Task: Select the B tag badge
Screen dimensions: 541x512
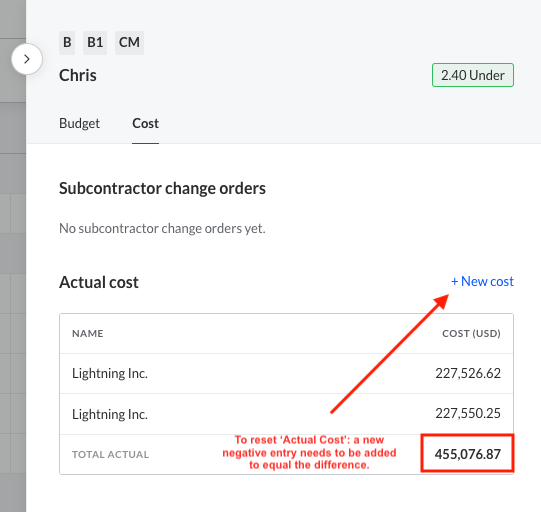Action: pyautogui.click(x=67, y=43)
